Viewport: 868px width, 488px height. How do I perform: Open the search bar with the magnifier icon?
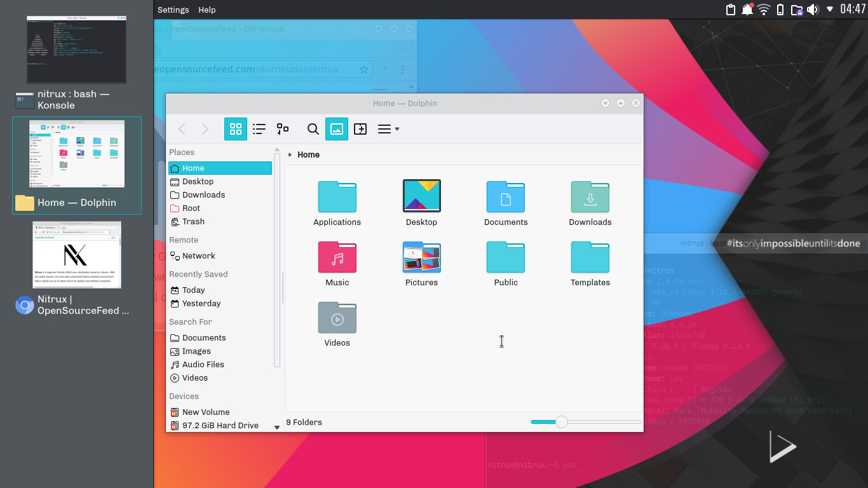pos(313,128)
